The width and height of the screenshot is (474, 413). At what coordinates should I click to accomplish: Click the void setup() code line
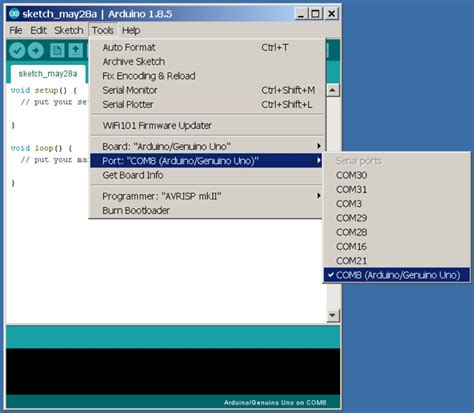coord(44,90)
